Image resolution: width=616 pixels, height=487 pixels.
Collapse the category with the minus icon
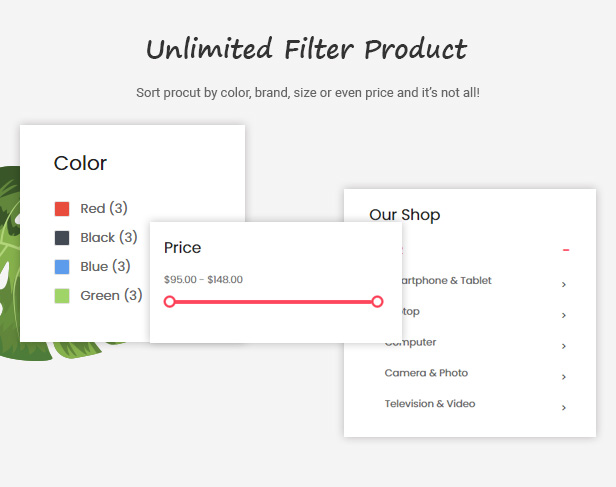(x=566, y=250)
